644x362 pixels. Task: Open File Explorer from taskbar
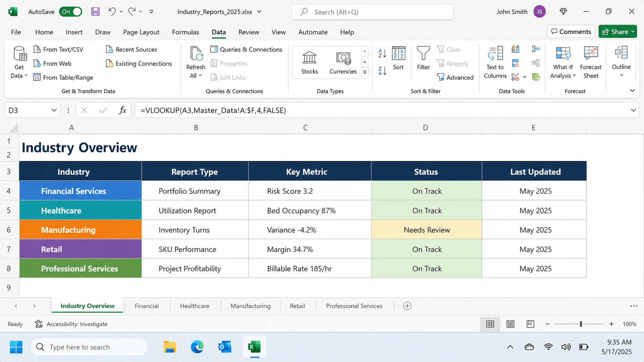(x=169, y=347)
